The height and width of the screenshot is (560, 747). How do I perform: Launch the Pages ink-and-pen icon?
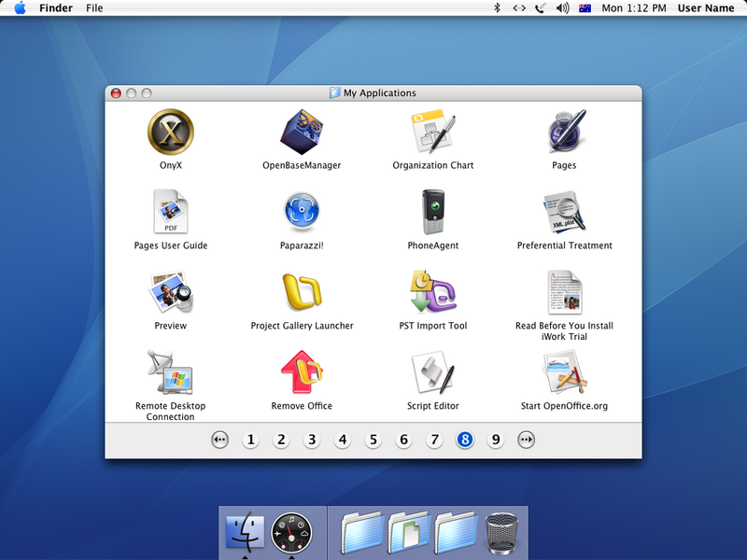(x=565, y=132)
